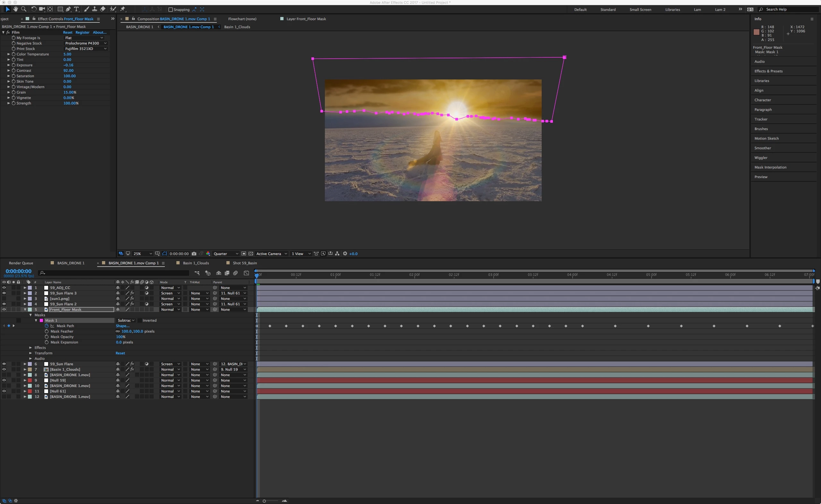Click Reset for the Film effect
Screen dimensions: 821x504
point(67,32)
